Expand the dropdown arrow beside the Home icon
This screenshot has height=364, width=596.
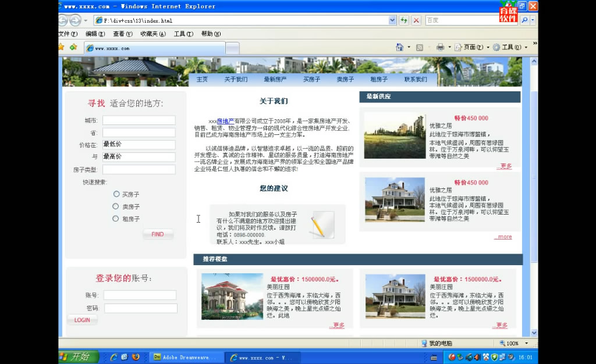[409, 48]
